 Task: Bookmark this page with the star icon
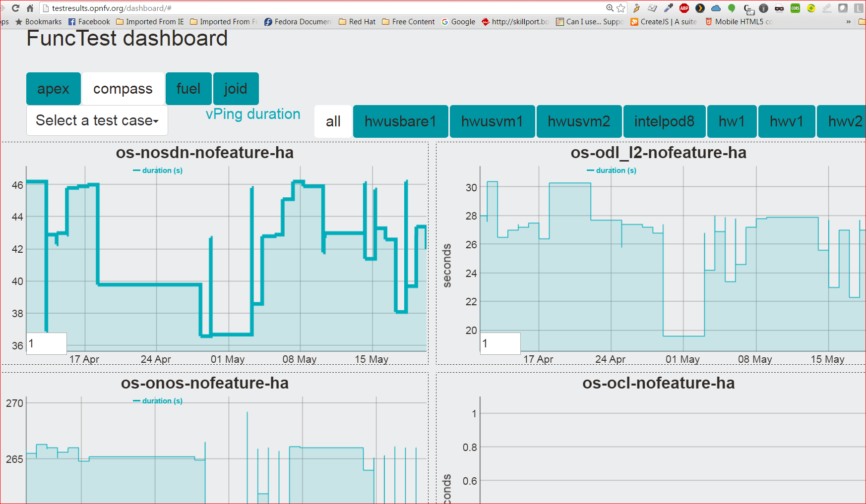(x=621, y=8)
